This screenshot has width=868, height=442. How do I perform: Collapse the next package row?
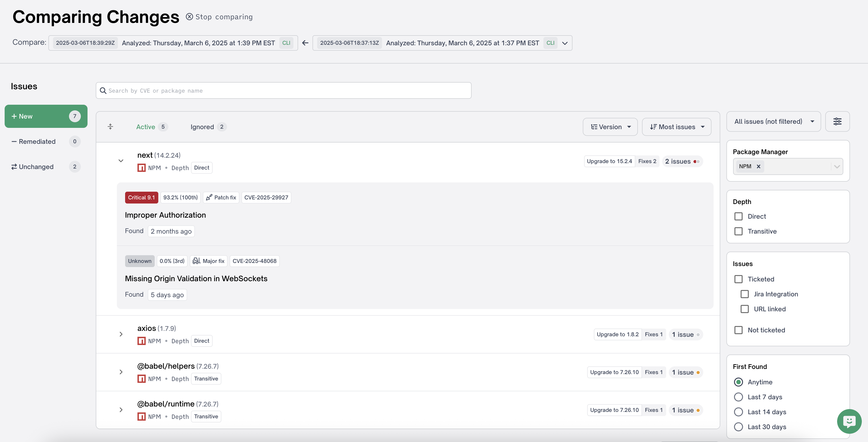point(121,161)
